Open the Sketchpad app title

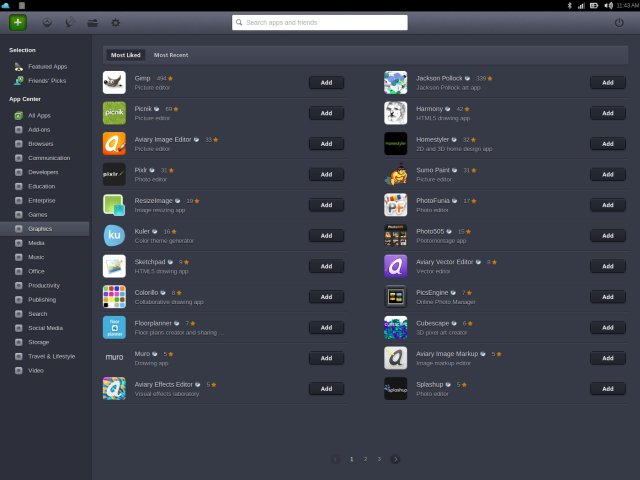[x=150, y=262]
